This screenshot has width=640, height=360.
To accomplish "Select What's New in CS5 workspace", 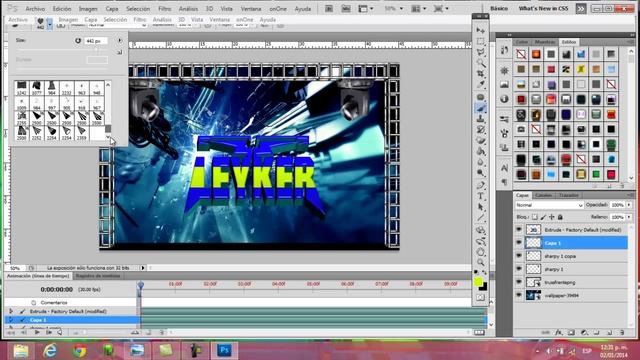I will pyautogui.click(x=543, y=9).
